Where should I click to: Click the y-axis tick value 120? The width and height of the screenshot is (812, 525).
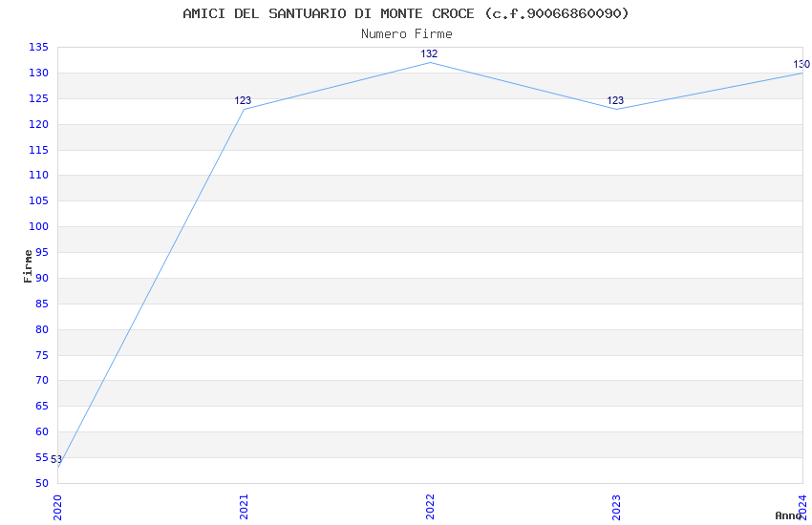pos(39,125)
